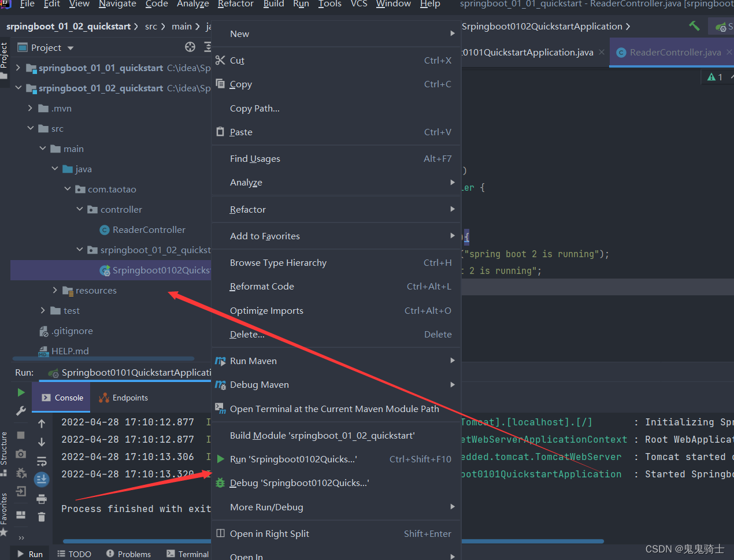Click the bug icon in Run toolbar
This screenshot has width=734, height=560.
[x=21, y=473]
